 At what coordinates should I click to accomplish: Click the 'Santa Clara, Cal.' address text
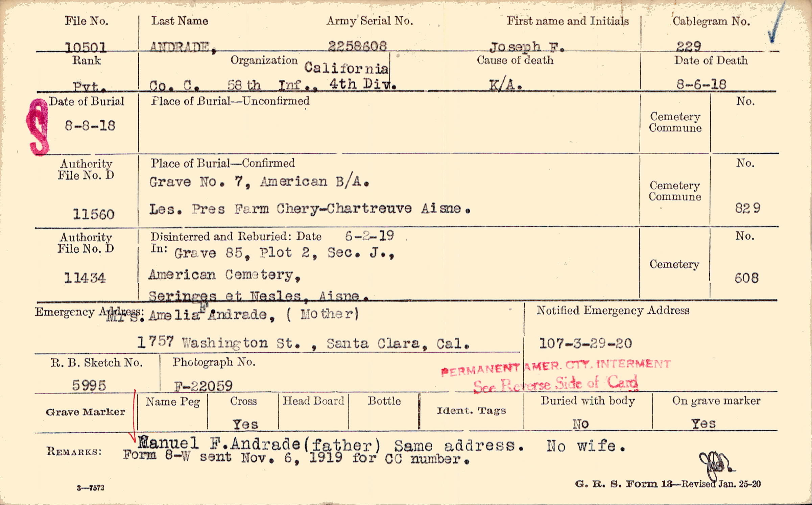(x=398, y=344)
